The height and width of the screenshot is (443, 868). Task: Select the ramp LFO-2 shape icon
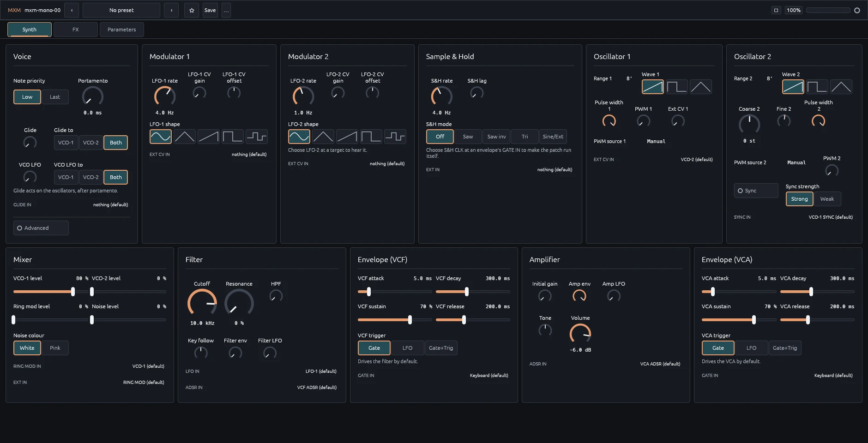pyautogui.click(x=347, y=137)
